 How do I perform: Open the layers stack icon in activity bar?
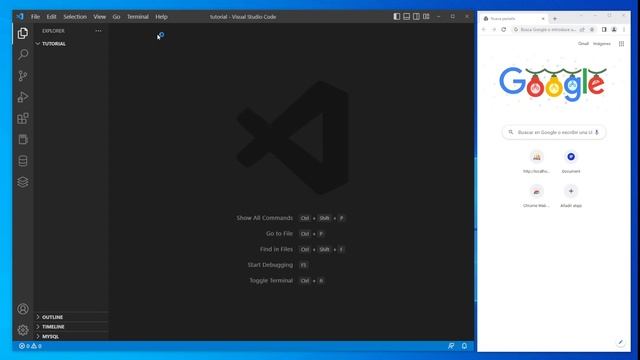[x=23, y=182]
